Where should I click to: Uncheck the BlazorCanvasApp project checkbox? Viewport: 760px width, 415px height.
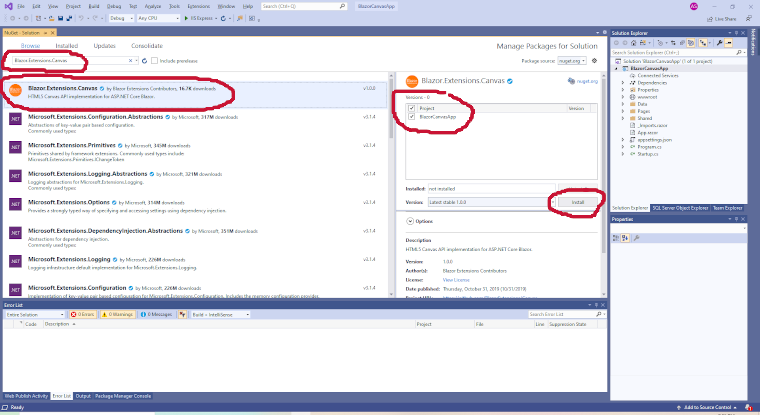[x=412, y=117]
